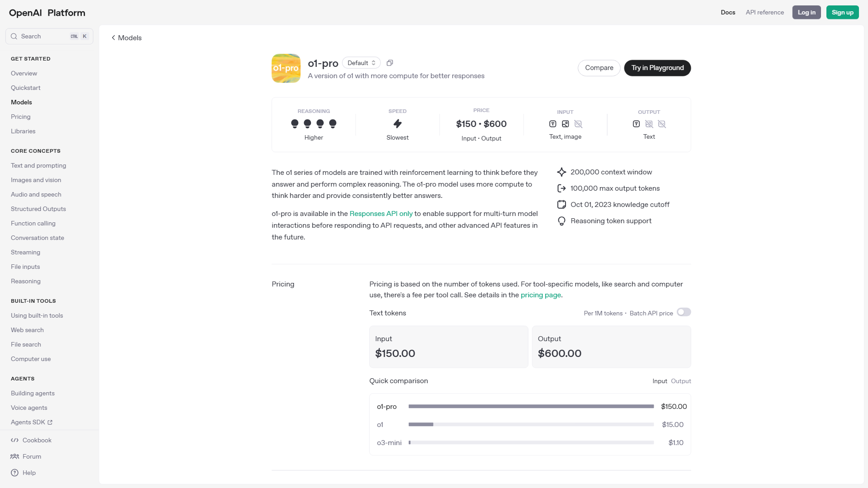Open Using built-in tools page

[37, 315]
